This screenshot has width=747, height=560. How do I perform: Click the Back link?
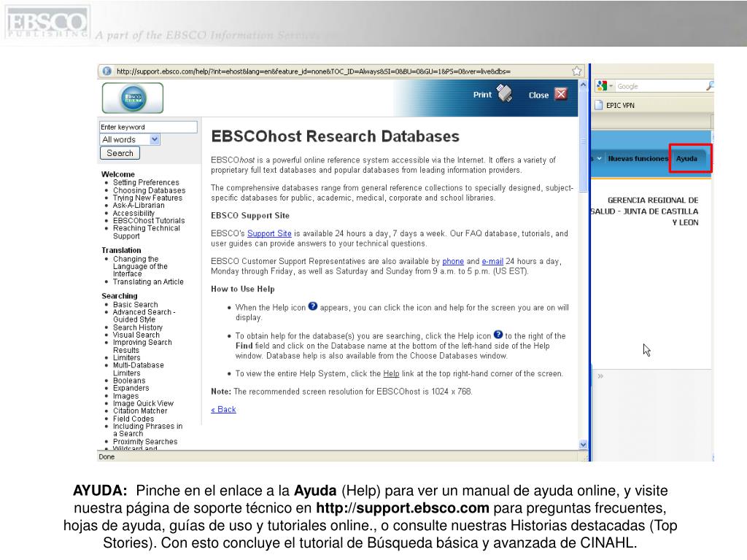coord(223,409)
